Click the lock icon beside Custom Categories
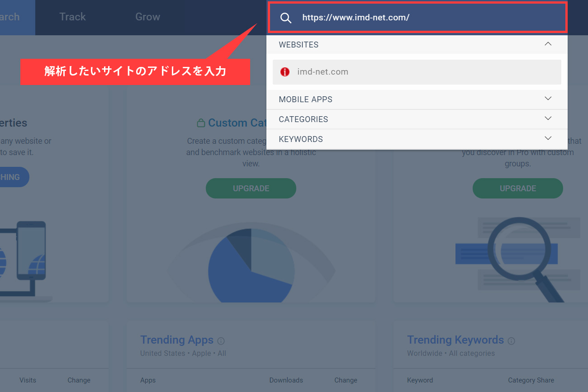 201,123
